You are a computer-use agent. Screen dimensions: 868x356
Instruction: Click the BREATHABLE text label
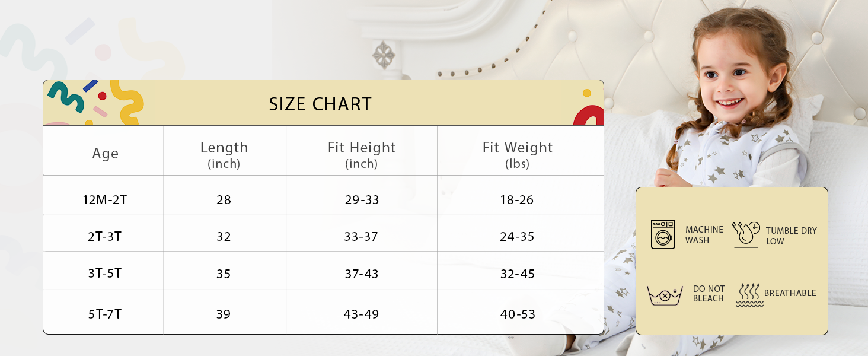click(790, 293)
